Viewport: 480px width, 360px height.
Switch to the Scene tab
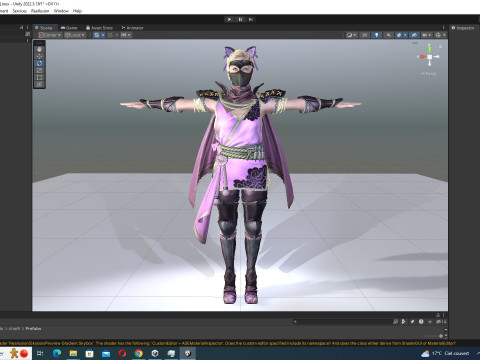pyautogui.click(x=44, y=28)
